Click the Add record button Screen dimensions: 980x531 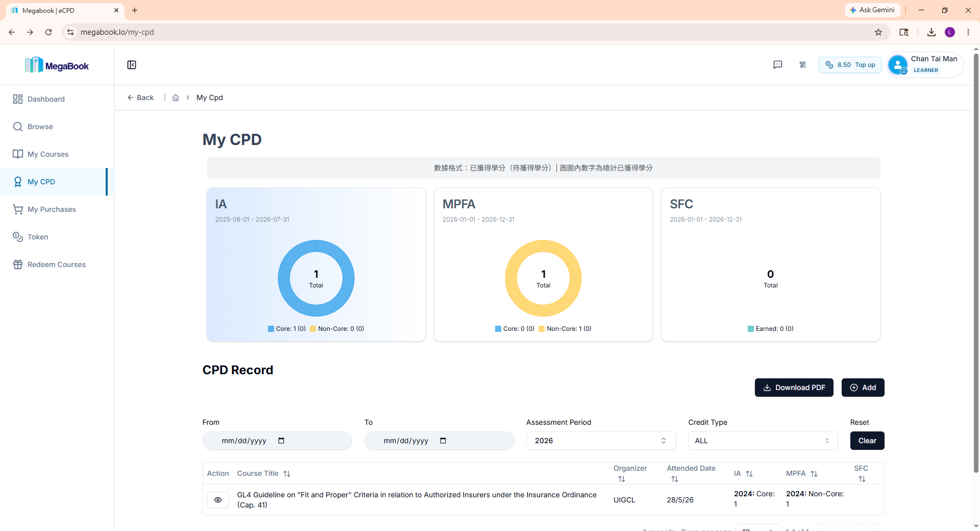pyautogui.click(x=863, y=388)
